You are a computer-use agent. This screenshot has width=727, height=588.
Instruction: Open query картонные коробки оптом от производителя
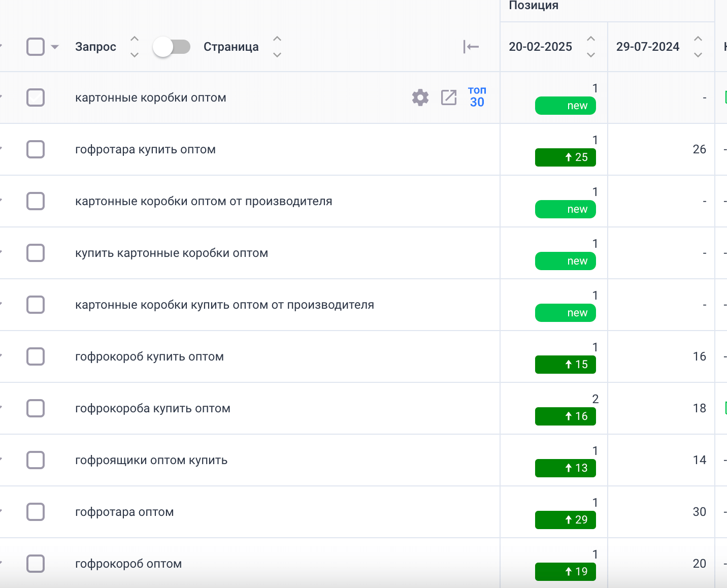point(204,201)
